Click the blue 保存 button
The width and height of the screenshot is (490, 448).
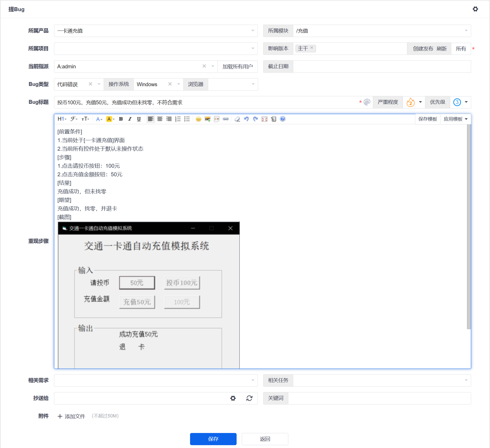(213, 439)
